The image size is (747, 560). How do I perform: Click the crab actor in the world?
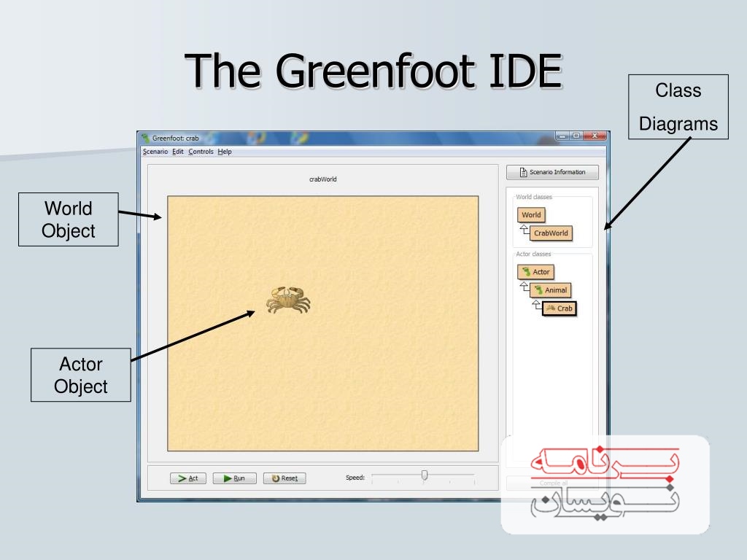point(287,300)
